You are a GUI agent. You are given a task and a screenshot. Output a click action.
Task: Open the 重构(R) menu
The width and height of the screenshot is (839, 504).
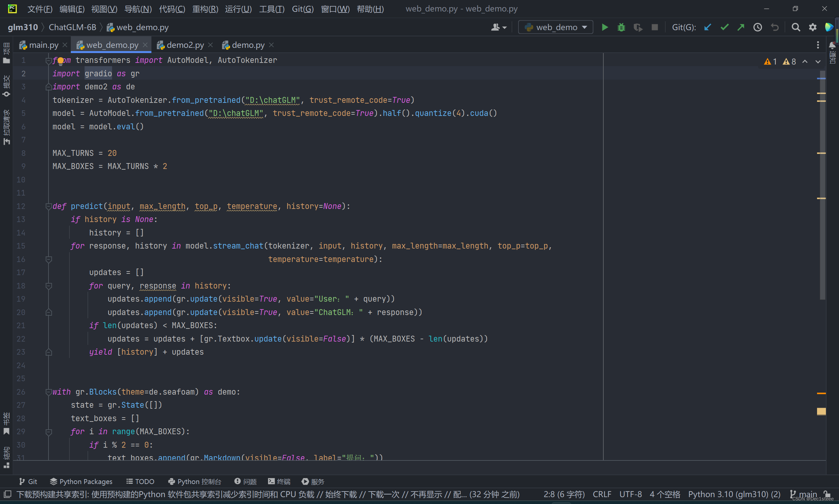click(205, 9)
